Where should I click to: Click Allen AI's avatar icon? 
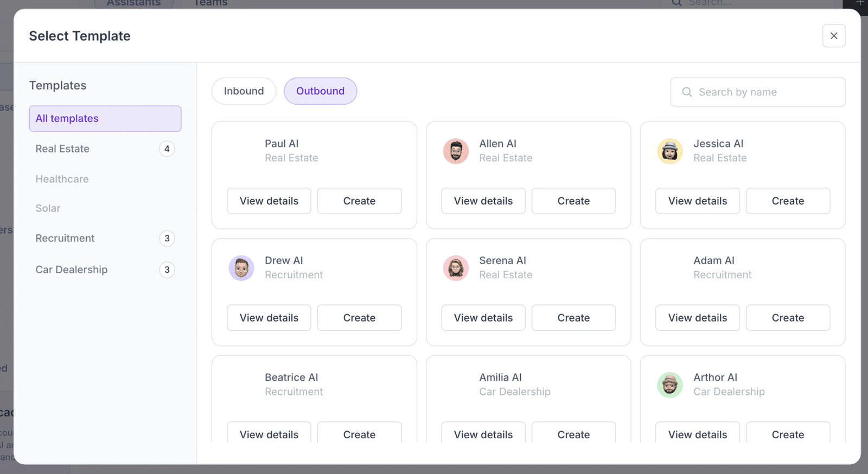click(456, 151)
